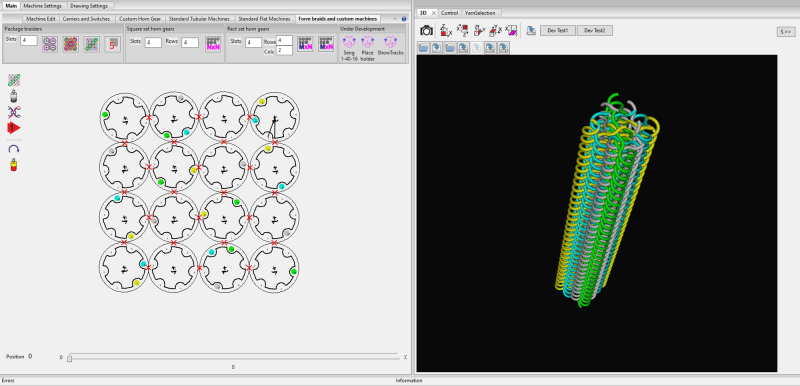Select the crossing switch track icon
Screen dimensions: 800x386
point(14,112)
